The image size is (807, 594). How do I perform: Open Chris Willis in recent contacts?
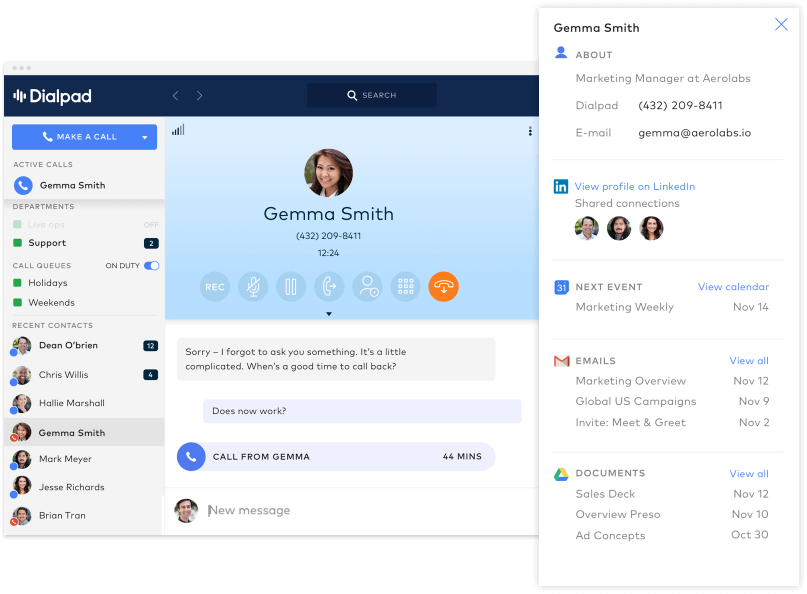click(84, 375)
